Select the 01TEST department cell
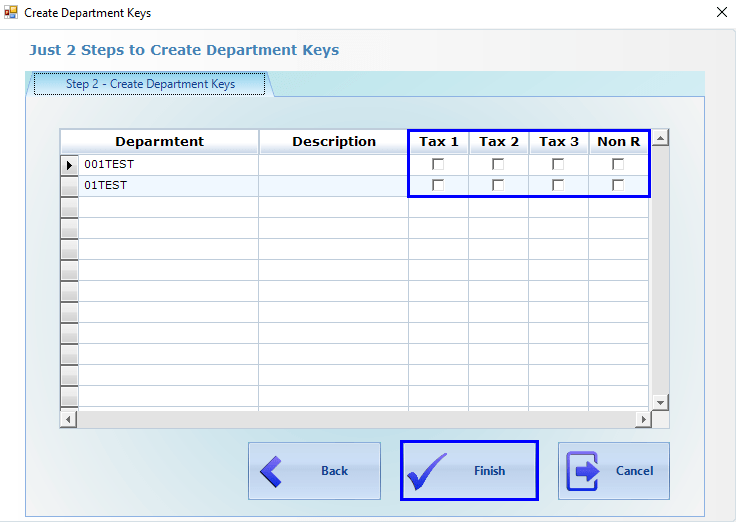This screenshot has width=736, height=522. pyautogui.click(x=169, y=186)
